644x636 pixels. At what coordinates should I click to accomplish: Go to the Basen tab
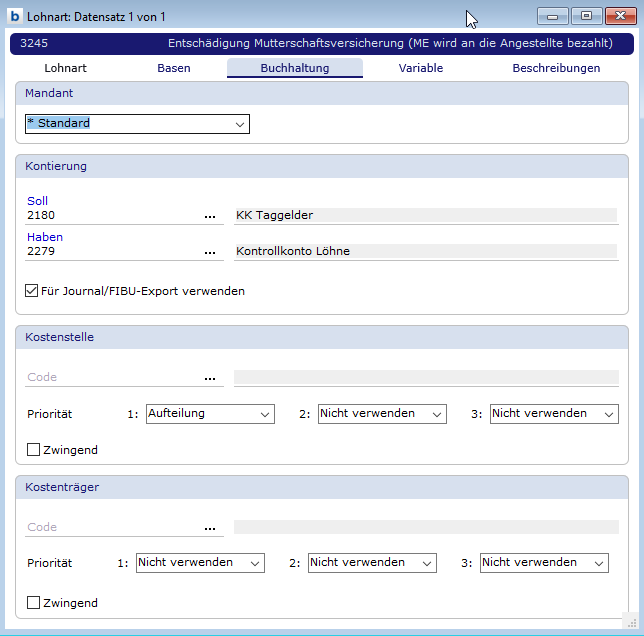click(174, 68)
